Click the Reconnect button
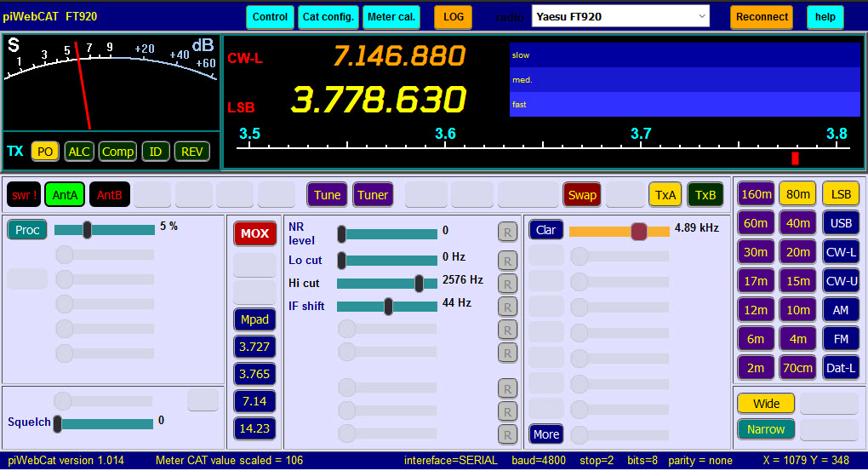 pos(762,17)
